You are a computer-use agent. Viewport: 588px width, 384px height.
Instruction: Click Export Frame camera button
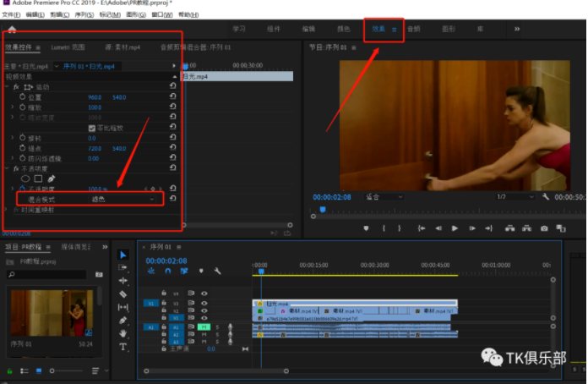click(x=544, y=228)
